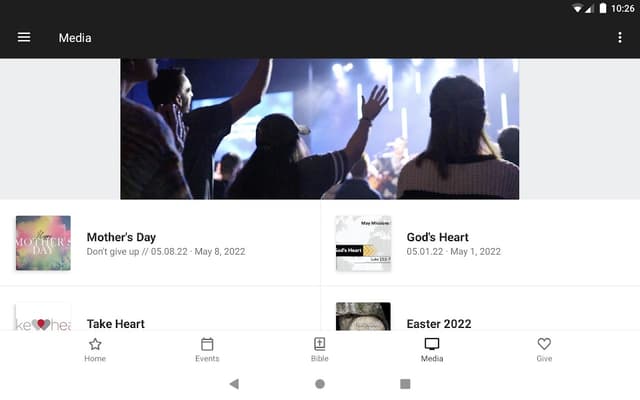This screenshot has width=640, height=400.
Task: Open the Take Heart thumbnail
Action: click(x=43, y=316)
